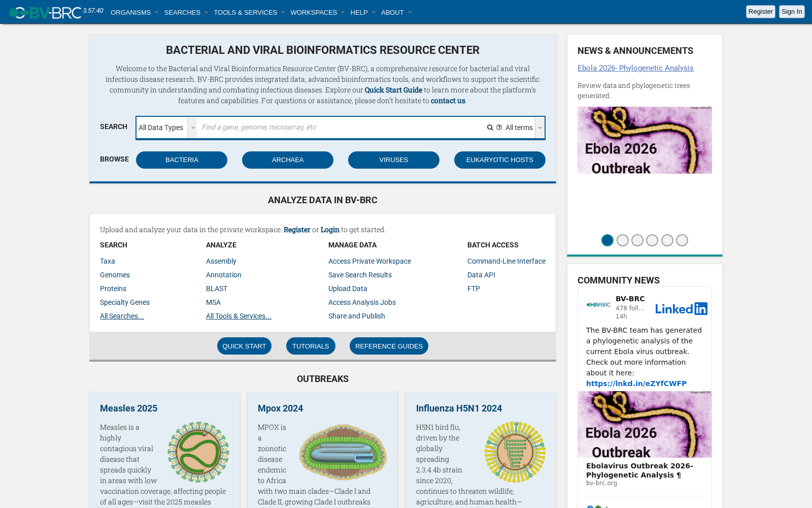
Task: Click the Register button in header
Action: [760, 12]
